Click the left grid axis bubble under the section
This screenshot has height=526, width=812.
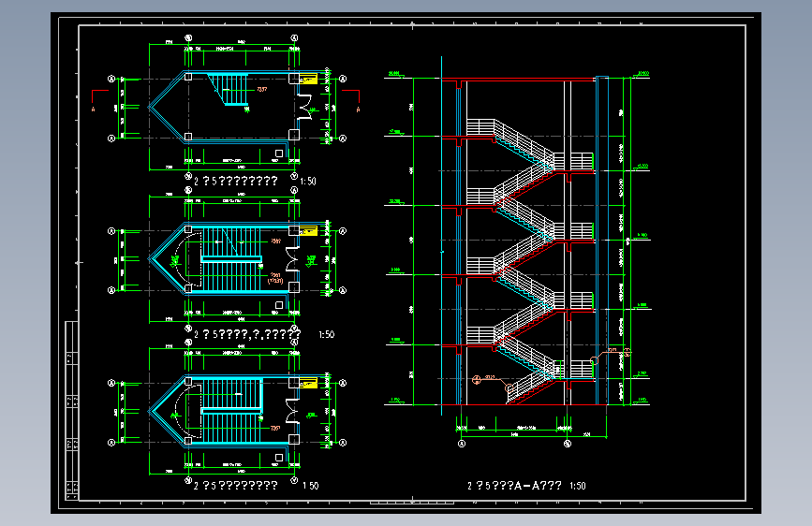pyautogui.click(x=463, y=444)
